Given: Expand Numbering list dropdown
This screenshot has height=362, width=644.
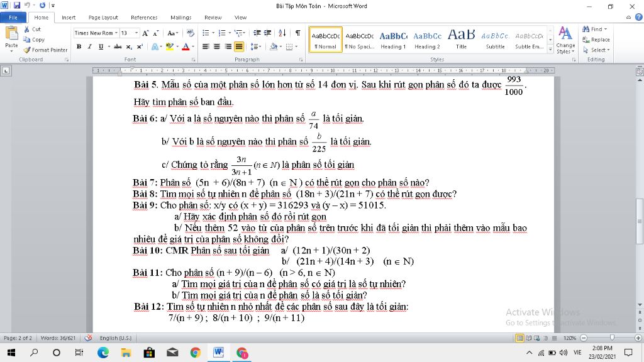Looking at the screenshot, I should click(x=230, y=33).
